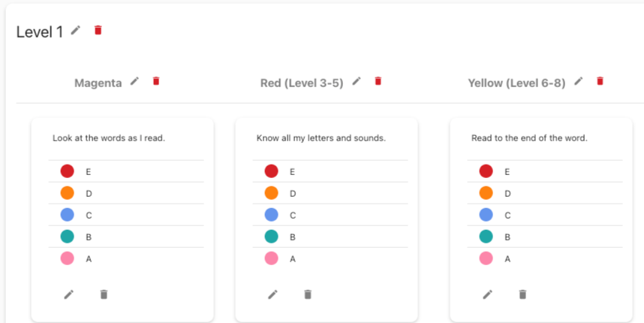The image size is (644, 323).
Task: Delete the 'Look at the words' card
Action: [x=104, y=294]
